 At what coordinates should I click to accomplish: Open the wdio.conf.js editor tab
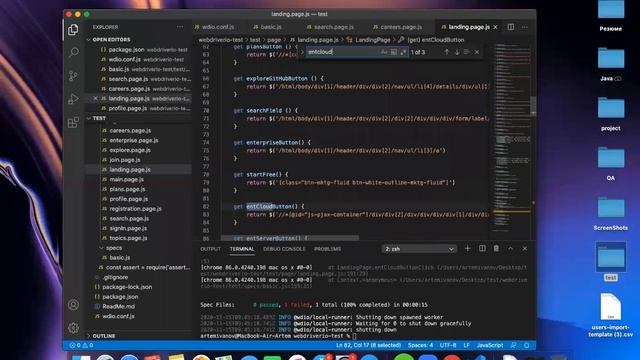click(x=218, y=27)
